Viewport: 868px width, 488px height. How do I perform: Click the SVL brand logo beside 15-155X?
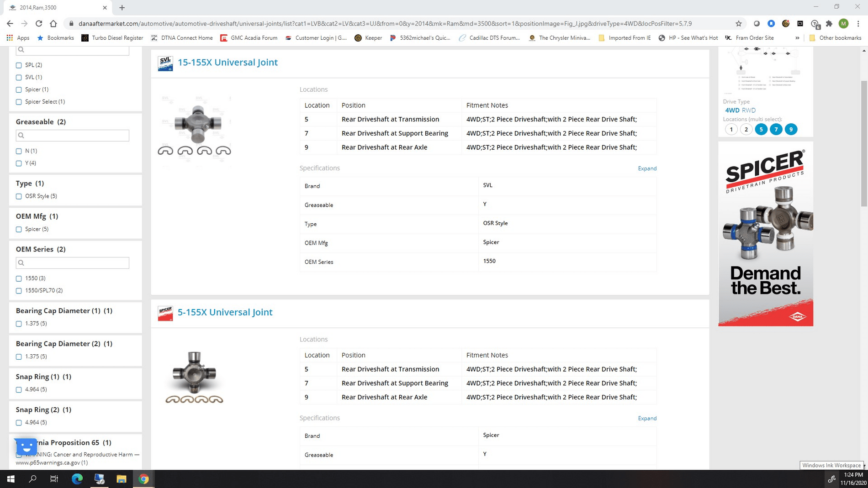click(165, 63)
